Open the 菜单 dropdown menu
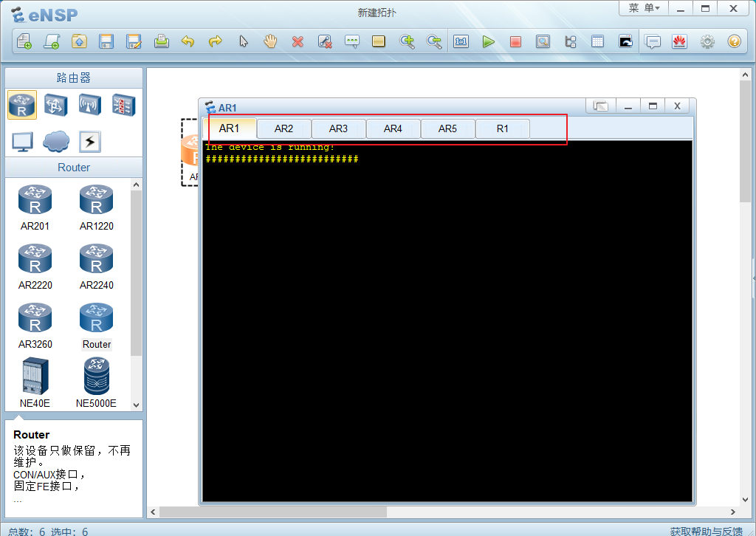Screen dimensions: 756x536 (644, 8)
